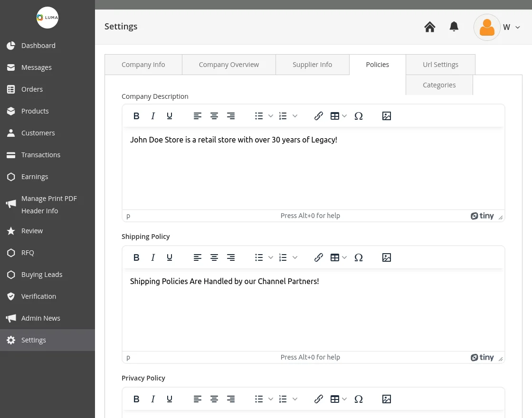Screen dimensions: 532x418
Task: Expand numbered list styles in Company Description
Action: coord(295,116)
